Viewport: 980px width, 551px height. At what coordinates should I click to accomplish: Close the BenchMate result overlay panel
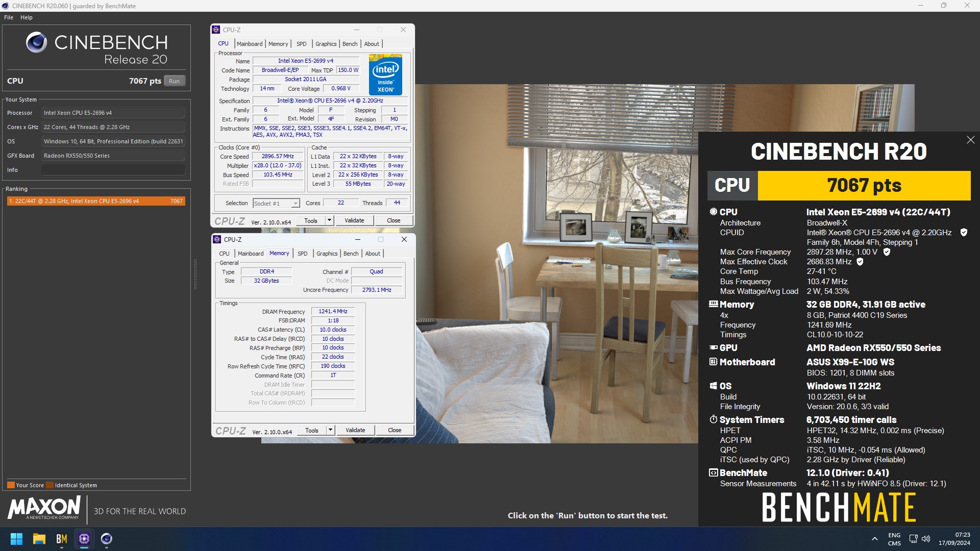(970, 140)
